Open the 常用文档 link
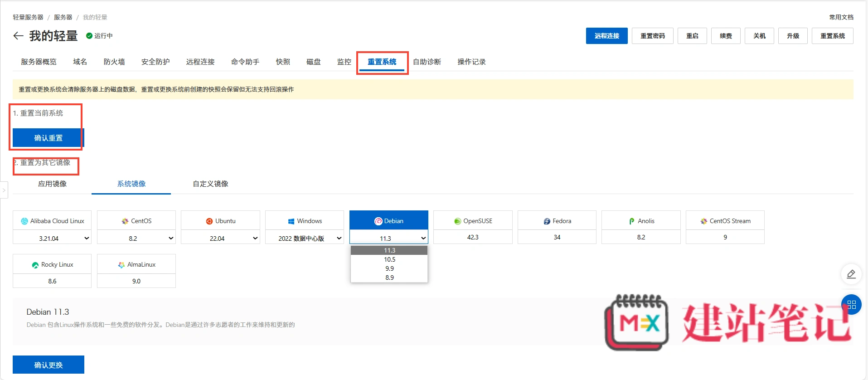This screenshot has width=868, height=380. point(841,17)
